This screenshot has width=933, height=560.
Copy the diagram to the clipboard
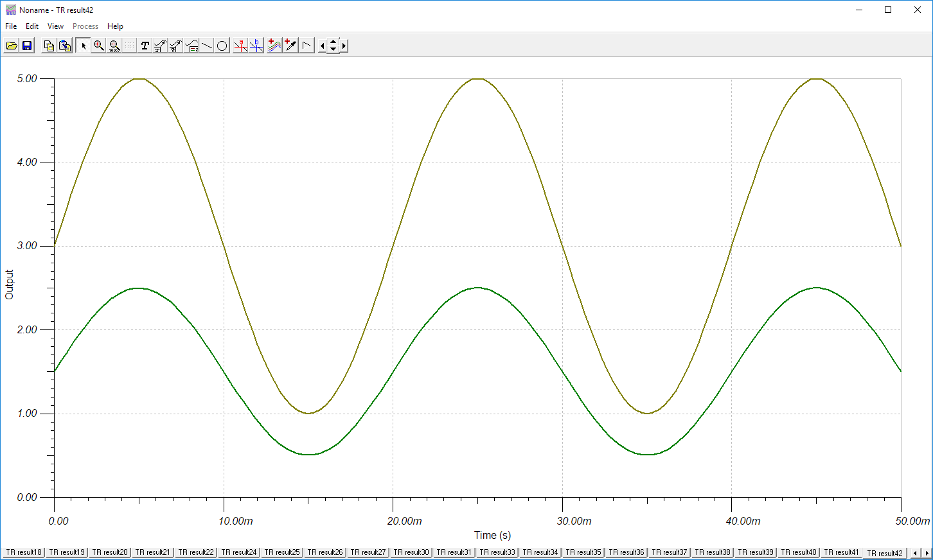click(x=49, y=46)
